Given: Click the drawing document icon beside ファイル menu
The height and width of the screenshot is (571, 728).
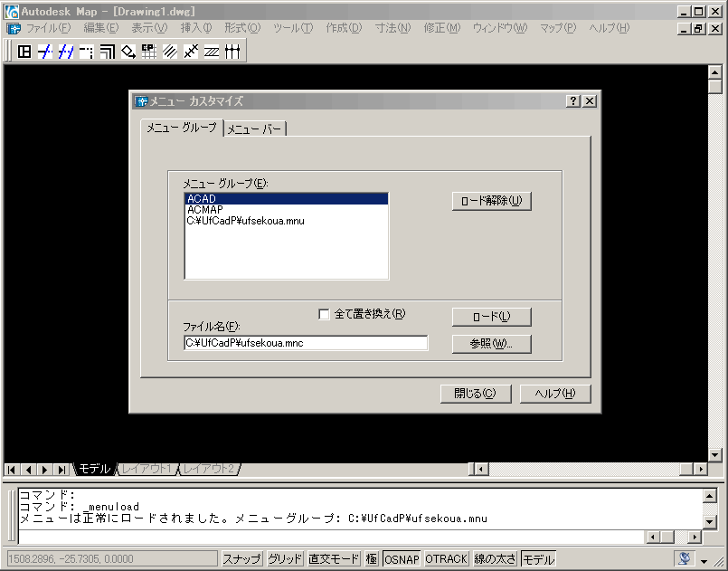Looking at the screenshot, I should [14, 28].
